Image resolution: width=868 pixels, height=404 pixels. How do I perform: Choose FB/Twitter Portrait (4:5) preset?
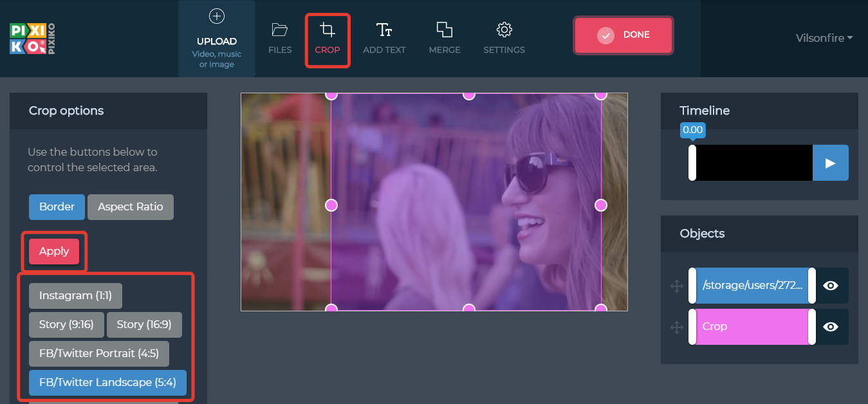[98, 354]
